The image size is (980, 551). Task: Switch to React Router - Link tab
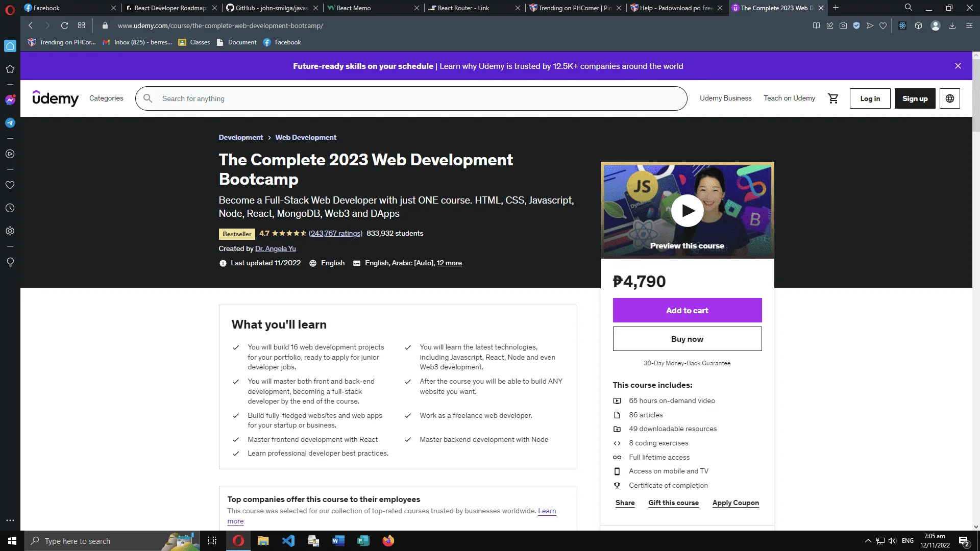pyautogui.click(x=474, y=8)
